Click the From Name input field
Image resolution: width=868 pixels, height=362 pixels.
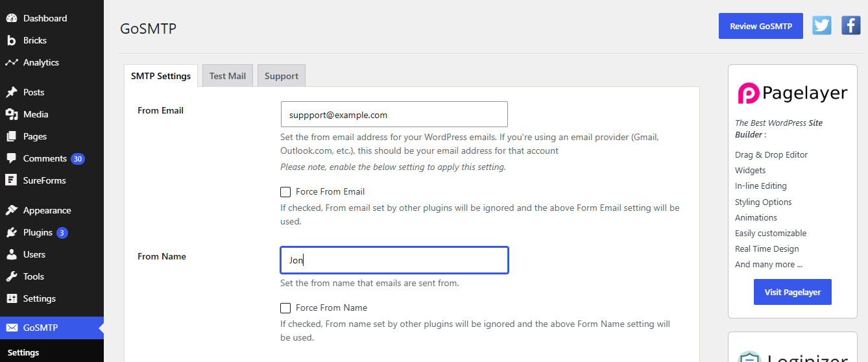[x=394, y=260]
